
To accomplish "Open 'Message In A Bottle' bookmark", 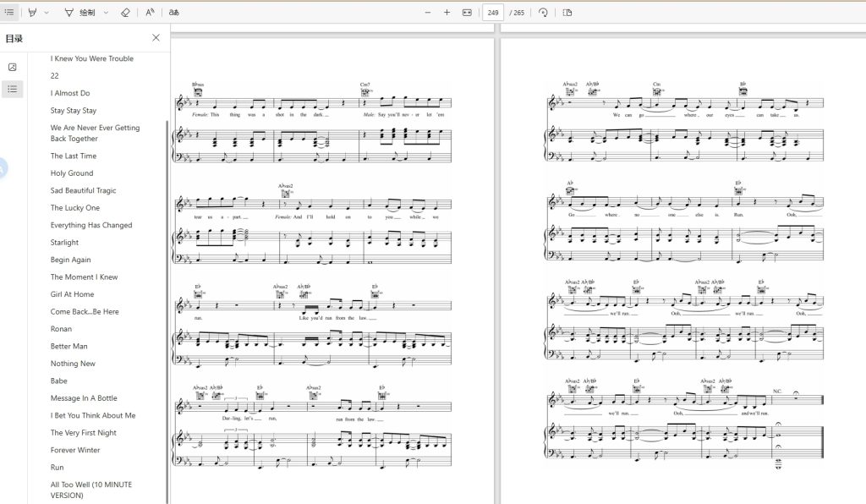I will pos(84,398).
